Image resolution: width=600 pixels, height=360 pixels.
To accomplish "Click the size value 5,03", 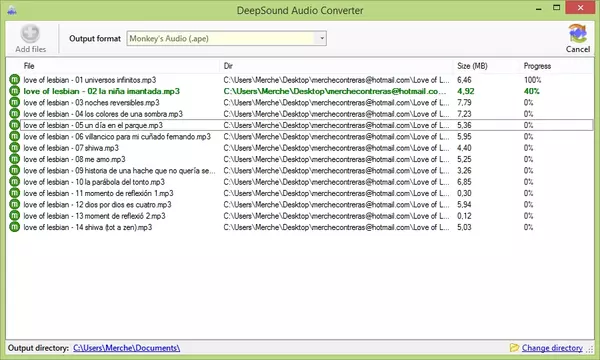I will coord(464,227).
